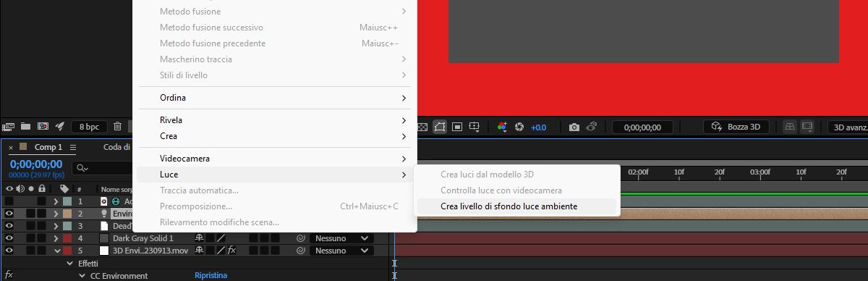Click the Interpret Footage icon in the Project panel

pos(9,127)
